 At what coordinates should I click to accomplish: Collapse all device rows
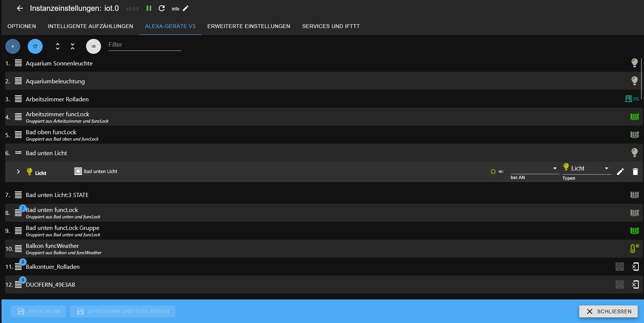click(73, 46)
